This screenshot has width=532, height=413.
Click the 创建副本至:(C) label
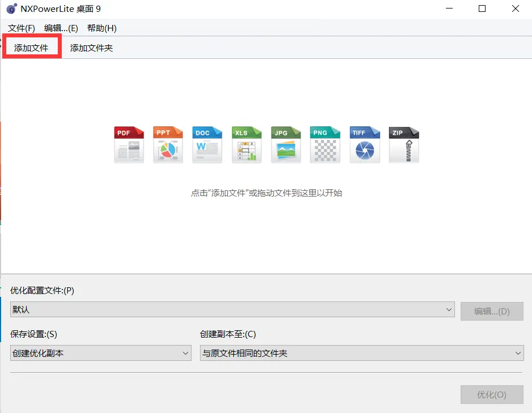[x=228, y=334]
